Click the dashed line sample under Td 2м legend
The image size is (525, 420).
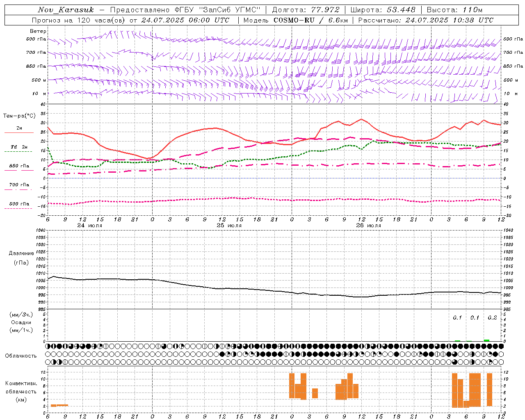point(18,151)
